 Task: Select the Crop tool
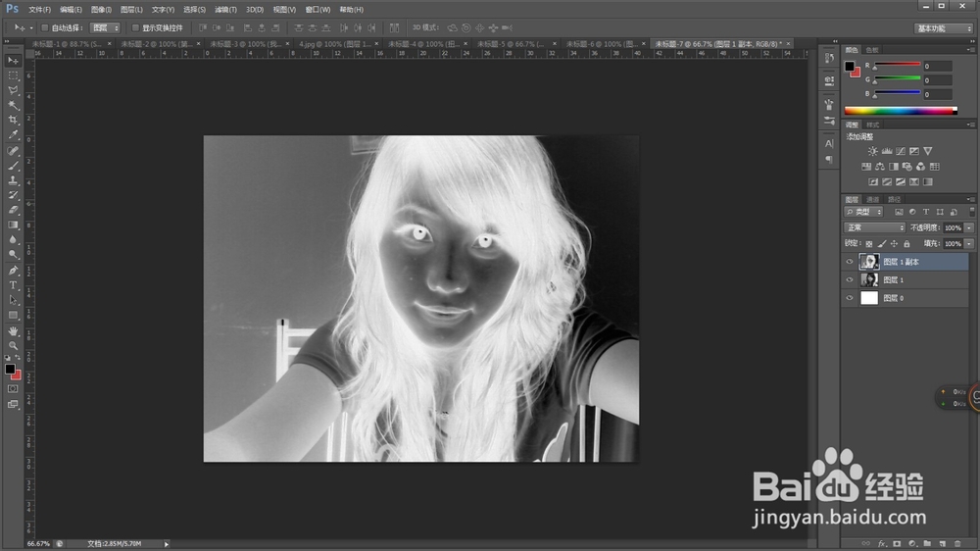[x=13, y=120]
